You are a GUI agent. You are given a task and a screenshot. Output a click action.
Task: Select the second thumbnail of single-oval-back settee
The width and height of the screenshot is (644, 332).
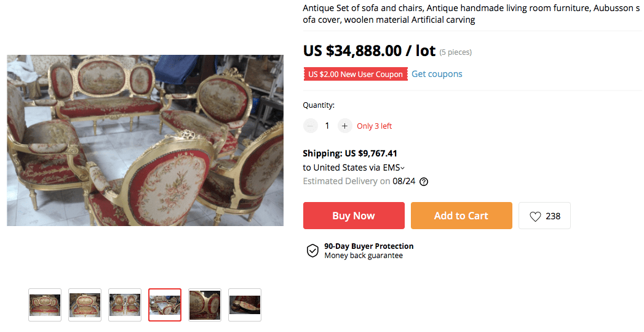(85, 305)
